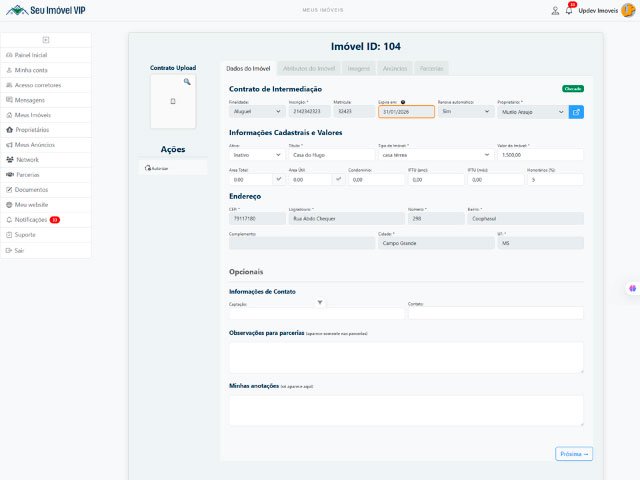Open Meus Anúncios in the sidebar

[x=35, y=144]
